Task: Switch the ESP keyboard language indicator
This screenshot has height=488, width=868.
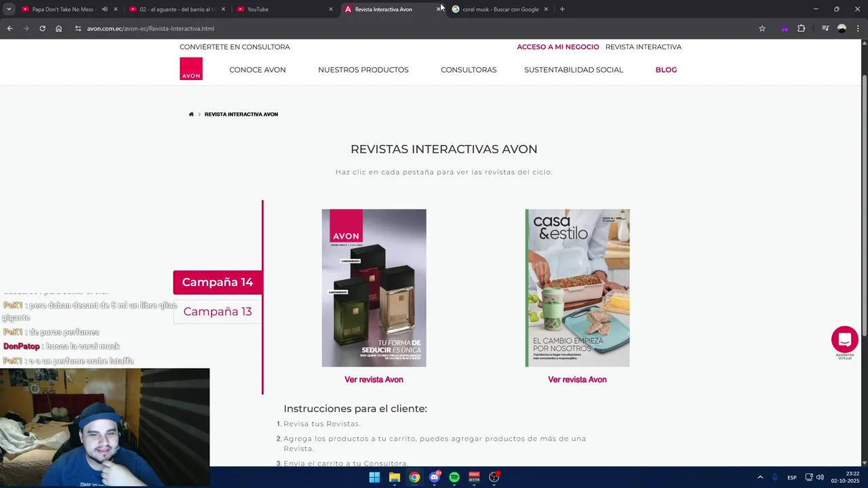Action: coord(792,477)
